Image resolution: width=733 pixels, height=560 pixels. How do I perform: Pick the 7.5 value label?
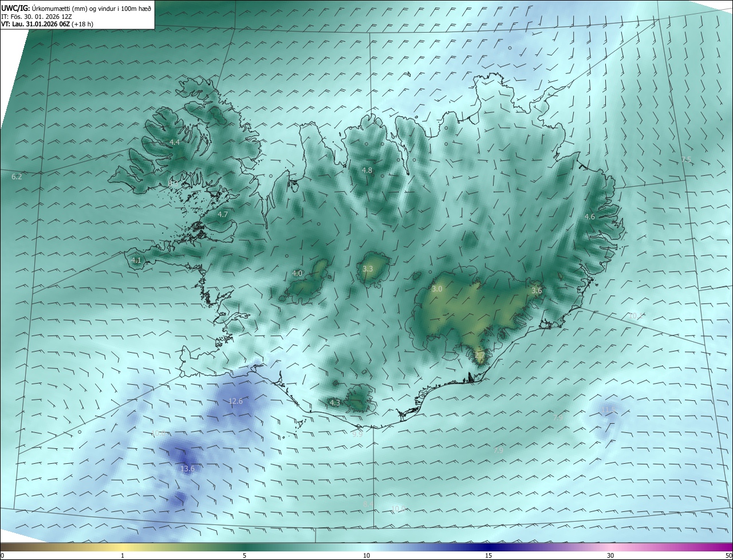(x=686, y=159)
